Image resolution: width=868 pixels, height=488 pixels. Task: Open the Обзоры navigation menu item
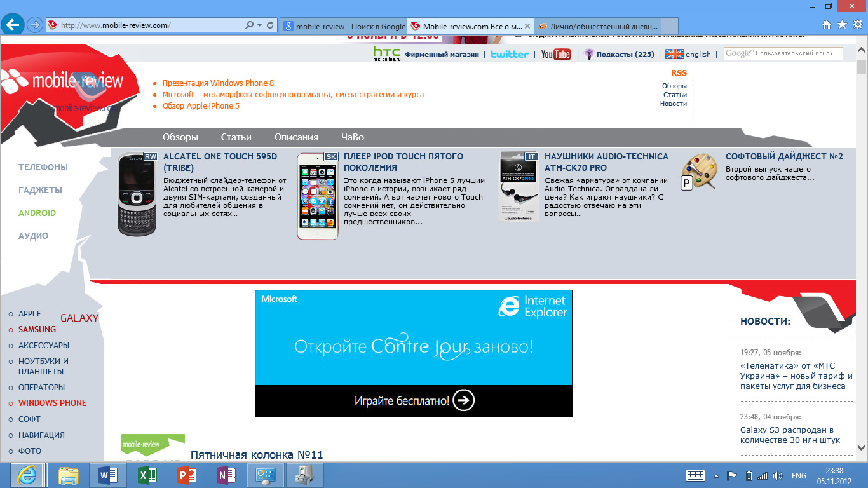(180, 137)
